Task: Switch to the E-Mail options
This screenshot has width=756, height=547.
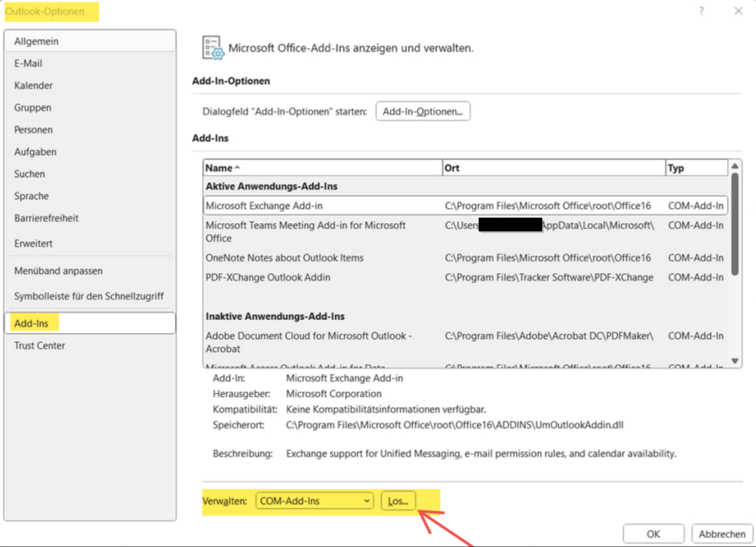Action: coord(28,63)
